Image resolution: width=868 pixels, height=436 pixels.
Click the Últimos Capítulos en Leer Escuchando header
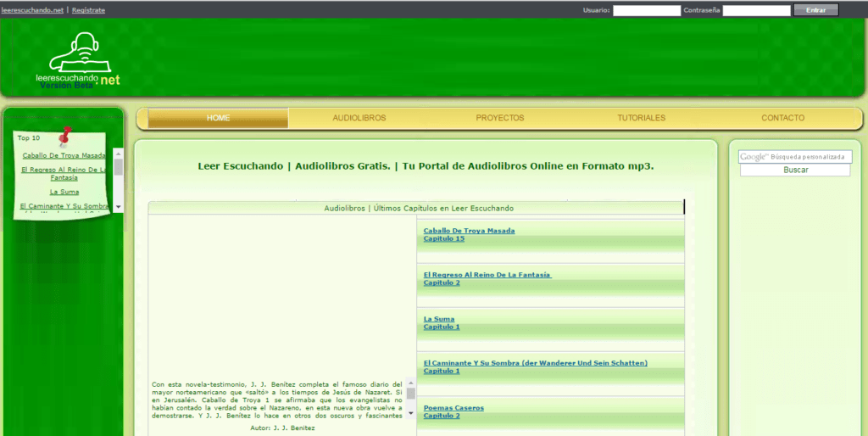419,209
